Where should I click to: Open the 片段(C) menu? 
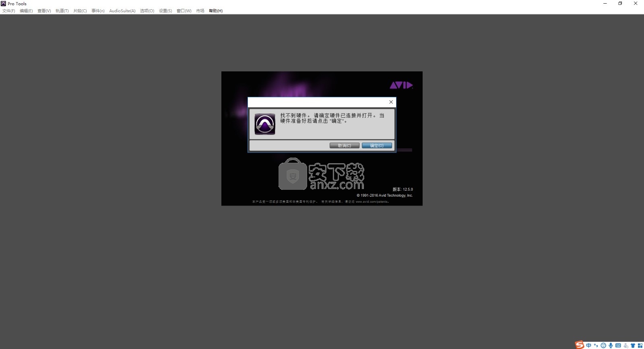(80, 11)
